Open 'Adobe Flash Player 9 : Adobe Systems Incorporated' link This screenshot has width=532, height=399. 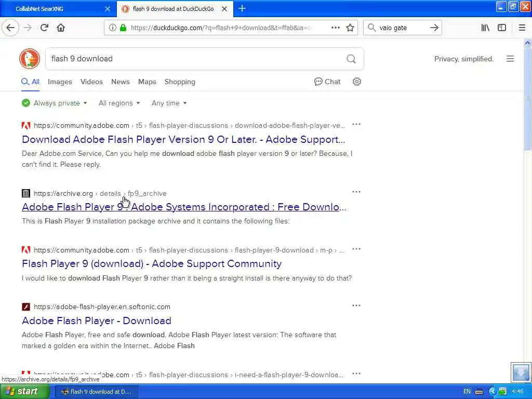tap(184, 207)
